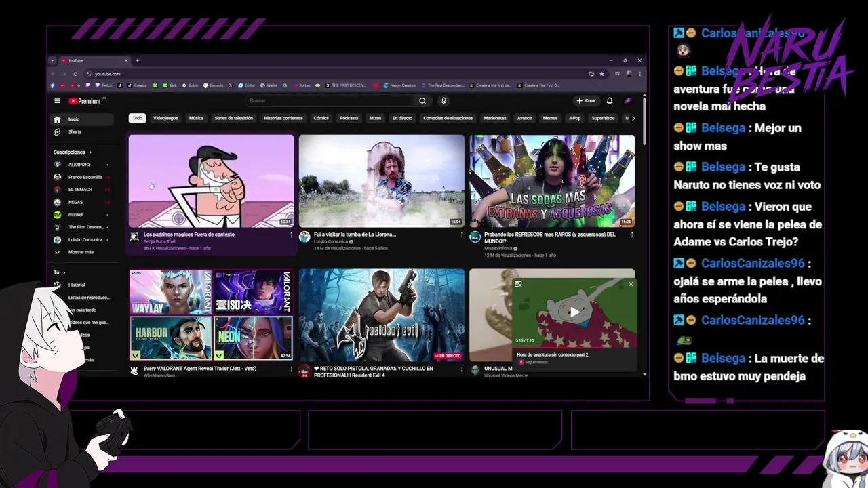868x488 pixels.
Task: Select the En directo filter chip
Action: click(402, 118)
